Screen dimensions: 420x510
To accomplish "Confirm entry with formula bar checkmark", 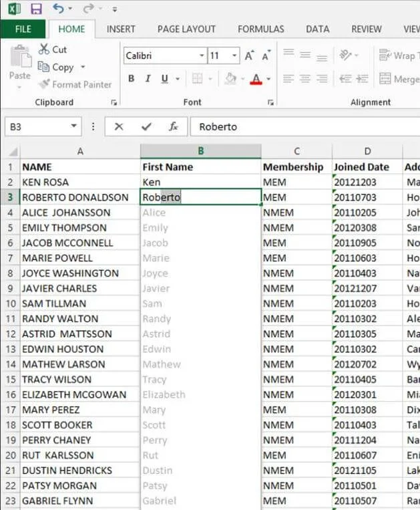I will tap(146, 126).
